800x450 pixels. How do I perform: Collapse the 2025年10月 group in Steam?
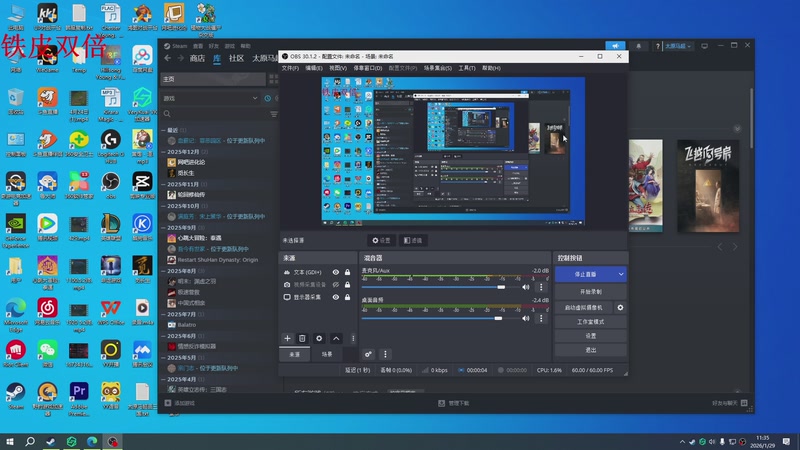point(163,206)
